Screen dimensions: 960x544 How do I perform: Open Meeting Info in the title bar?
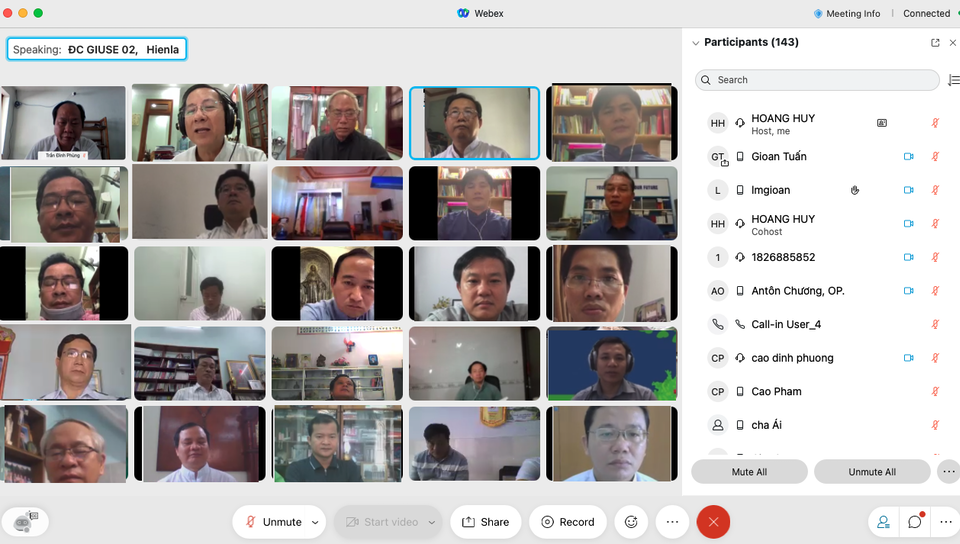click(x=846, y=13)
